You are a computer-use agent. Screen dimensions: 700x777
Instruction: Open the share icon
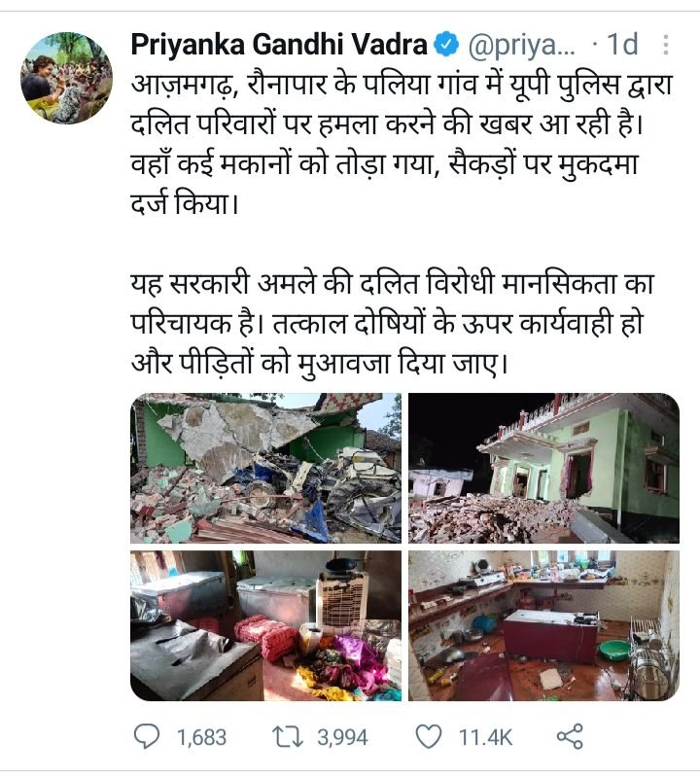(x=570, y=737)
